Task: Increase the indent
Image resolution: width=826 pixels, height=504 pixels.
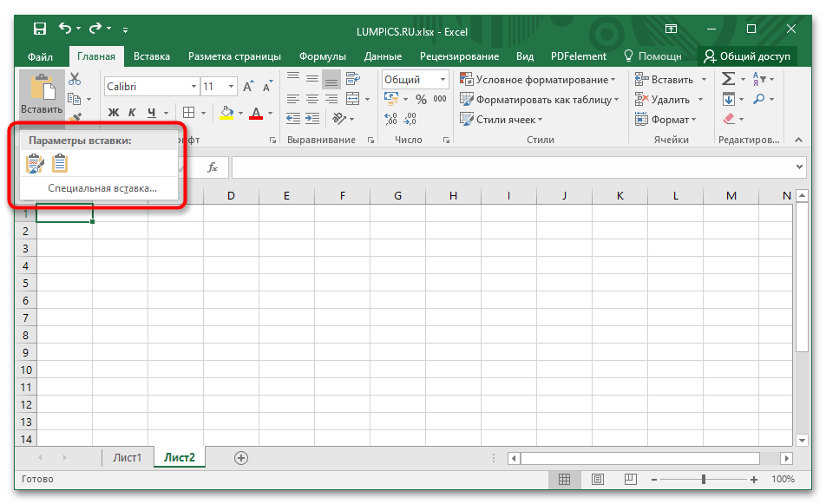Action: pyautogui.click(x=312, y=119)
